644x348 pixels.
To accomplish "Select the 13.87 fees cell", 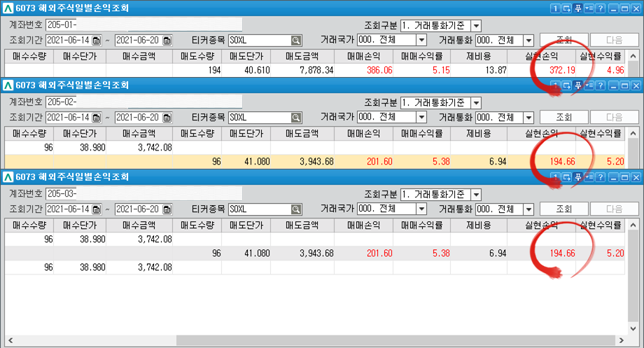I will tap(479, 70).
